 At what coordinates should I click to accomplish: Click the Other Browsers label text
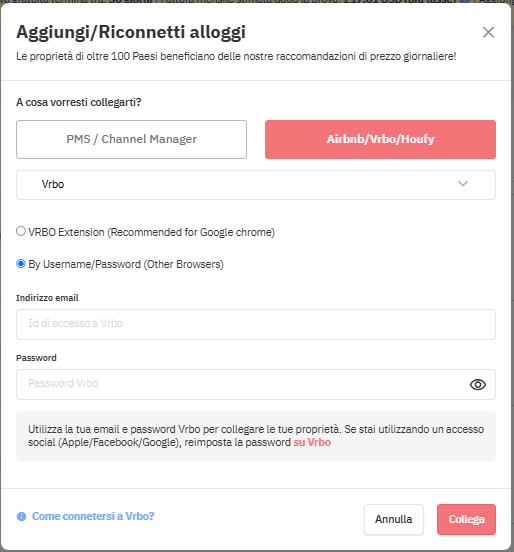tap(183, 264)
